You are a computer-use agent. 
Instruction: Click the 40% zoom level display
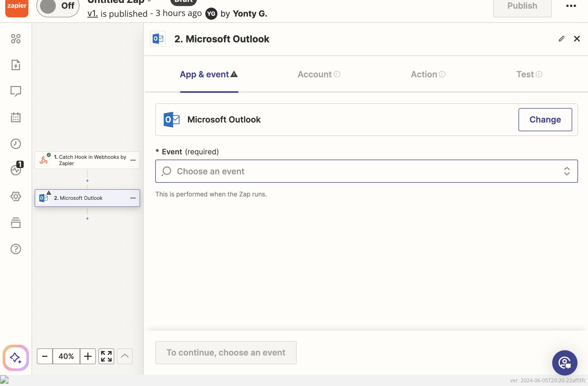pyautogui.click(x=66, y=356)
